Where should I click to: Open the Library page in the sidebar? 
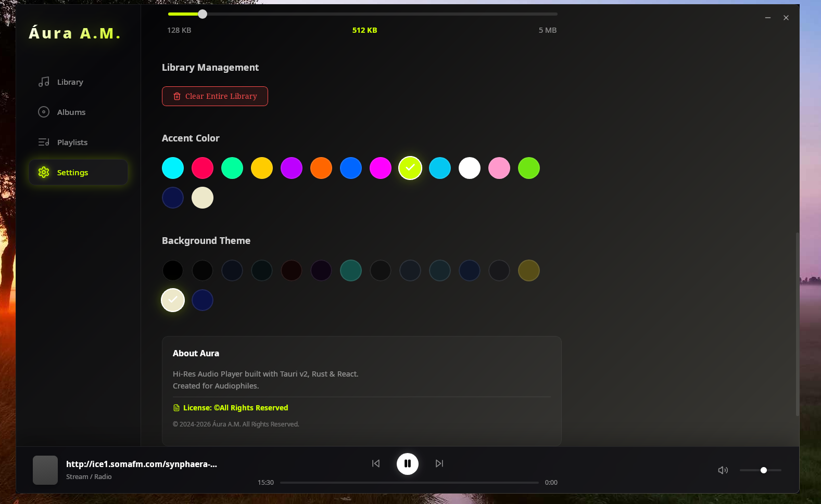point(78,82)
